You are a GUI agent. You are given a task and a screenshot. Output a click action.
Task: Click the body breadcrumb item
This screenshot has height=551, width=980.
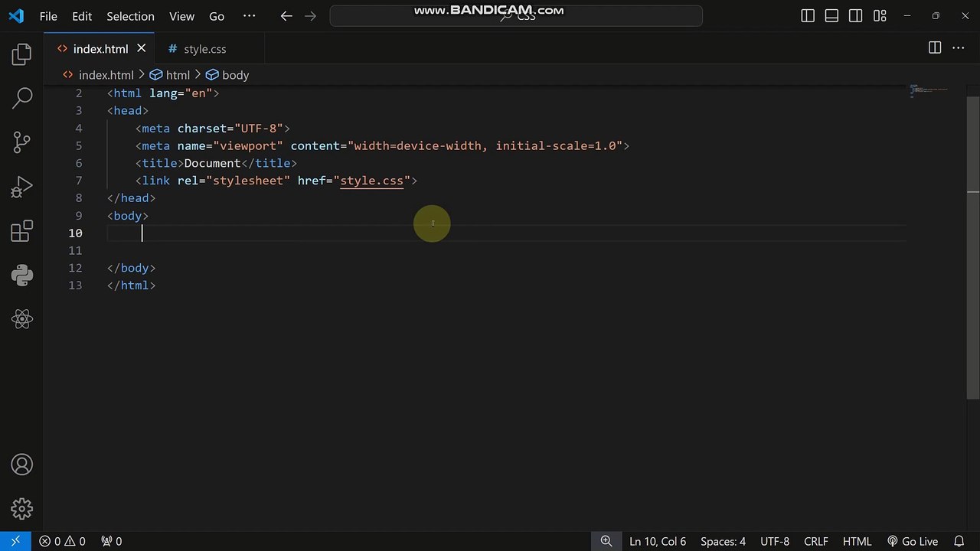(227, 75)
